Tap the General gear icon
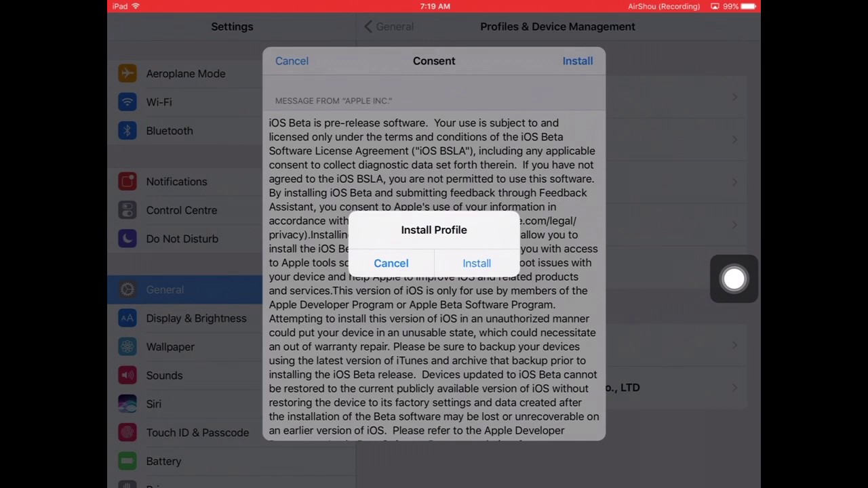 point(127,289)
